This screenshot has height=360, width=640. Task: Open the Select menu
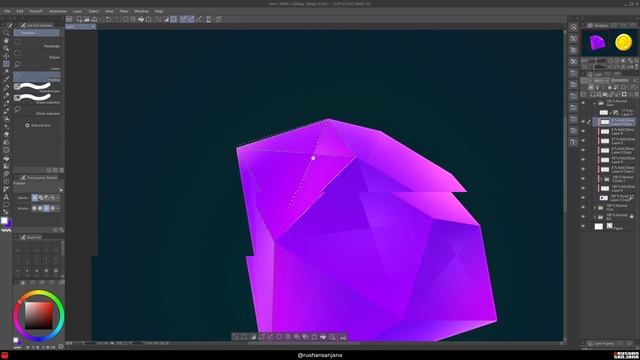(x=93, y=11)
